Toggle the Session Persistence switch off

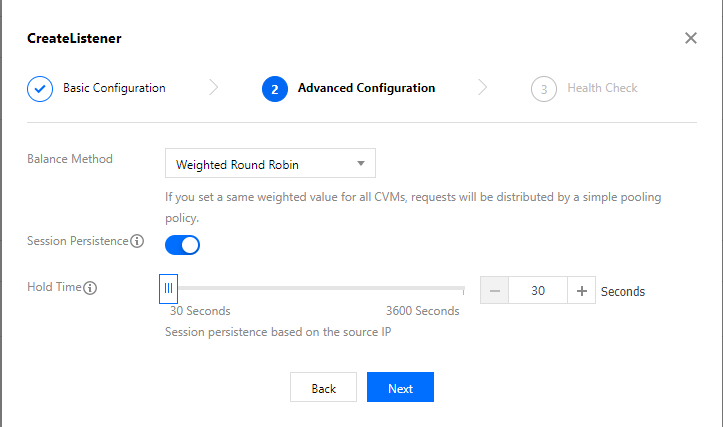pos(183,244)
